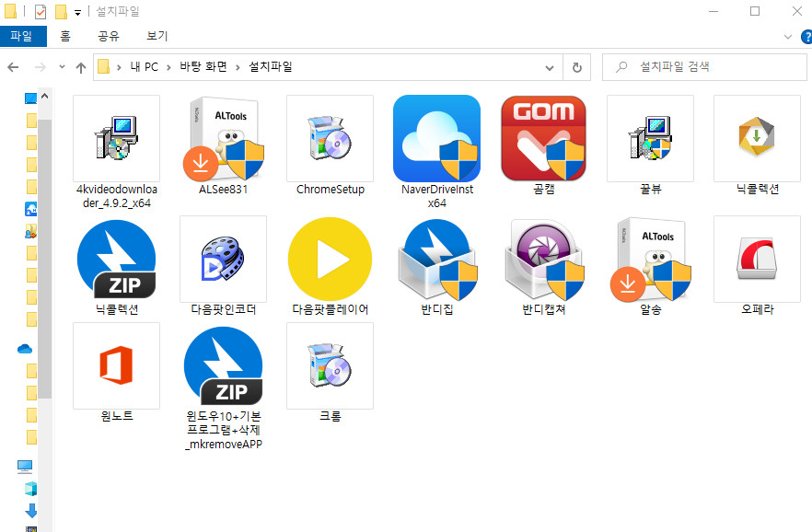The image size is (812, 532).
Task: Select the desktop icon atop the navigation pane
Action: tap(30, 98)
